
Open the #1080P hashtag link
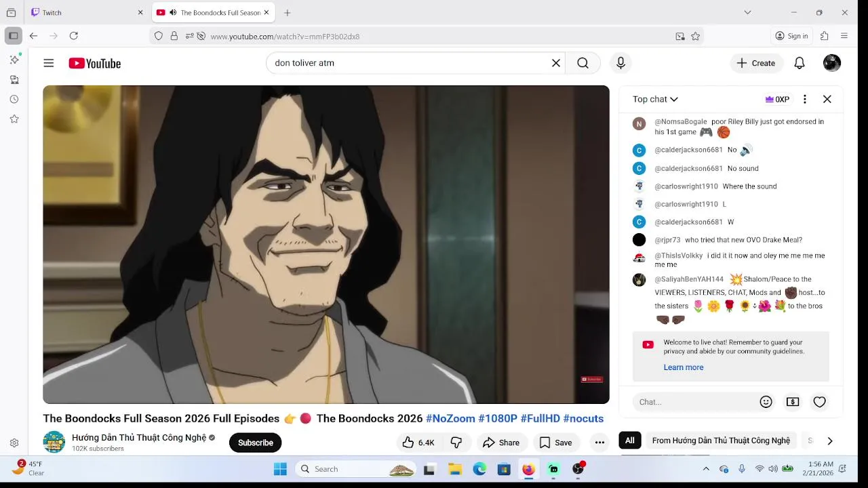tap(498, 419)
